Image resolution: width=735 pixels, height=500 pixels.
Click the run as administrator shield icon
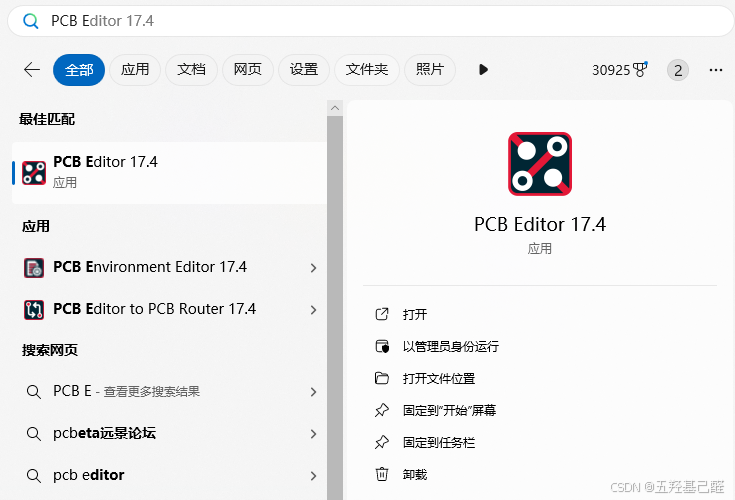pos(382,346)
